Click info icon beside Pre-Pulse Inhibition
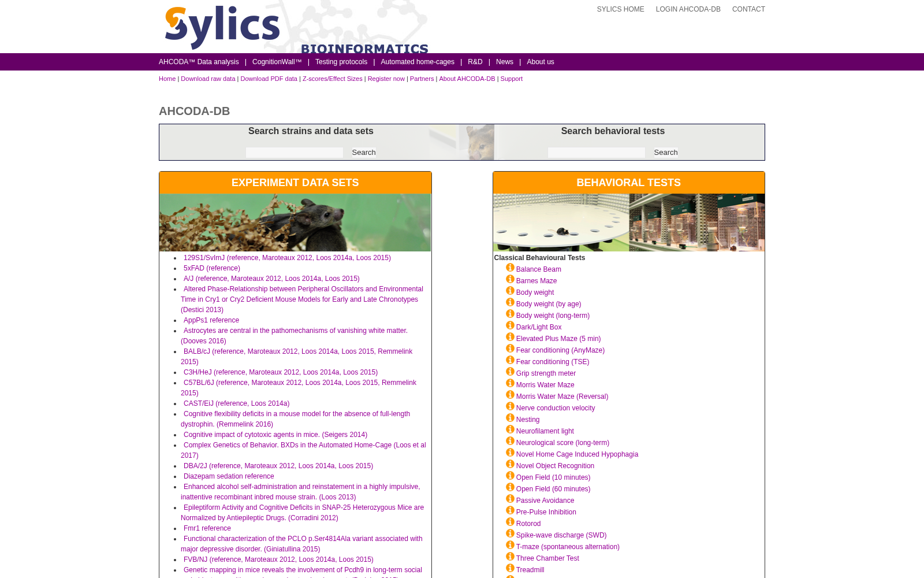The width and height of the screenshot is (924, 578). (x=510, y=510)
